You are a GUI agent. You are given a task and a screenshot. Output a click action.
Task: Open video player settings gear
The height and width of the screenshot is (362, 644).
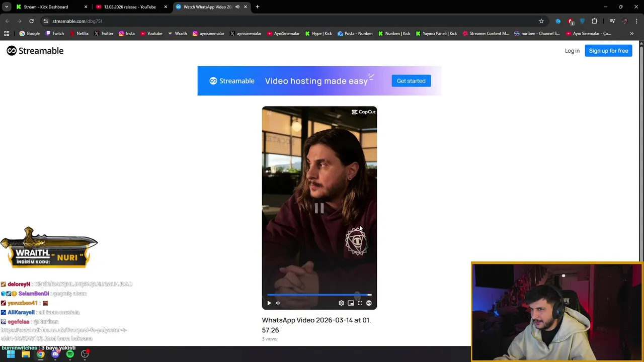342,303
